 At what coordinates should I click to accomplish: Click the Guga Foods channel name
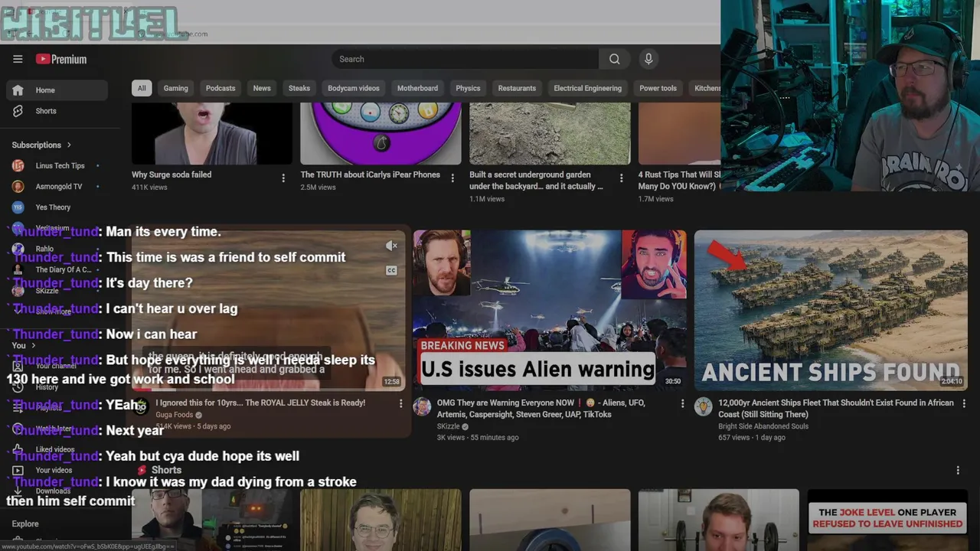point(174,415)
